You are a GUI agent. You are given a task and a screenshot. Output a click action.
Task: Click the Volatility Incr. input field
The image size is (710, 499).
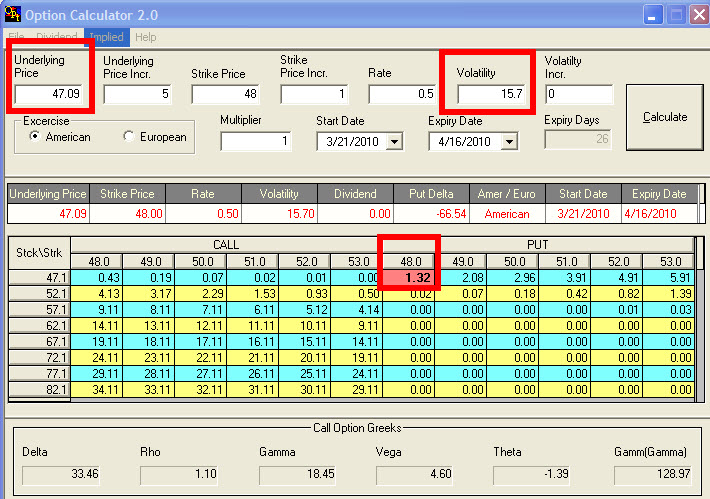(578, 94)
